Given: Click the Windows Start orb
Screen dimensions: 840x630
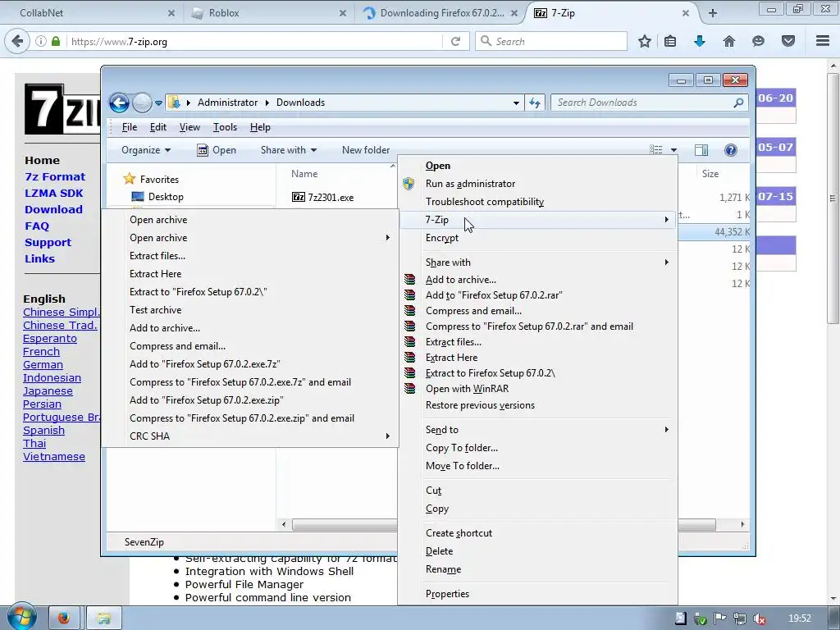Looking at the screenshot, I should click(x=21, y=618).
